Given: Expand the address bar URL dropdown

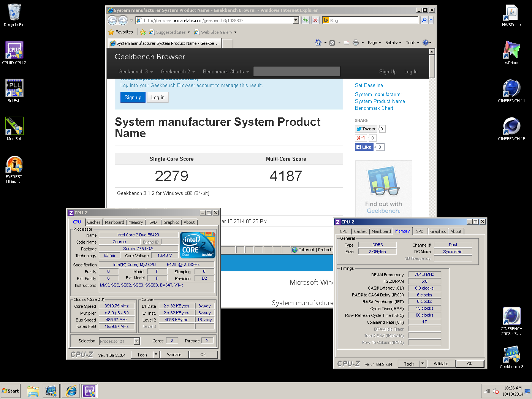Looking at the screenshot, I should tap(296, 20).
